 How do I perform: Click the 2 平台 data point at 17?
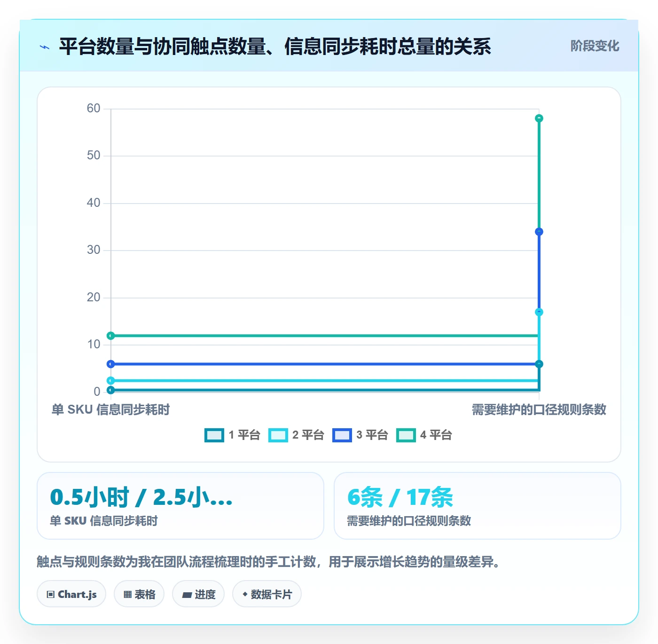539,312
